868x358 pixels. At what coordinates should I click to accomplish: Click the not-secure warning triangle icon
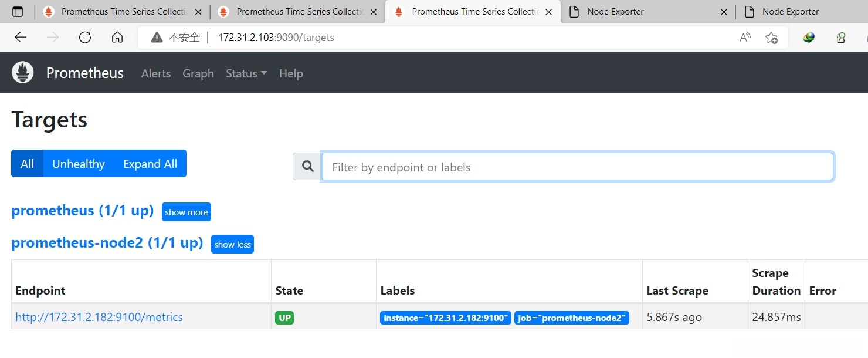coord(157,38)
